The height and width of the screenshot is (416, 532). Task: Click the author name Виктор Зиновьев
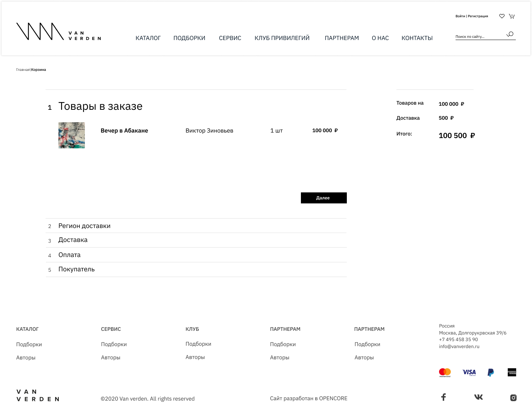pos(209,131)
